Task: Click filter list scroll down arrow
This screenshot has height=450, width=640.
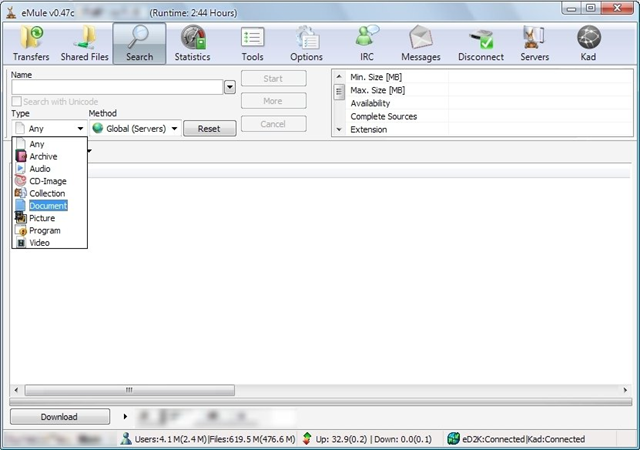Action: [339, 129]
